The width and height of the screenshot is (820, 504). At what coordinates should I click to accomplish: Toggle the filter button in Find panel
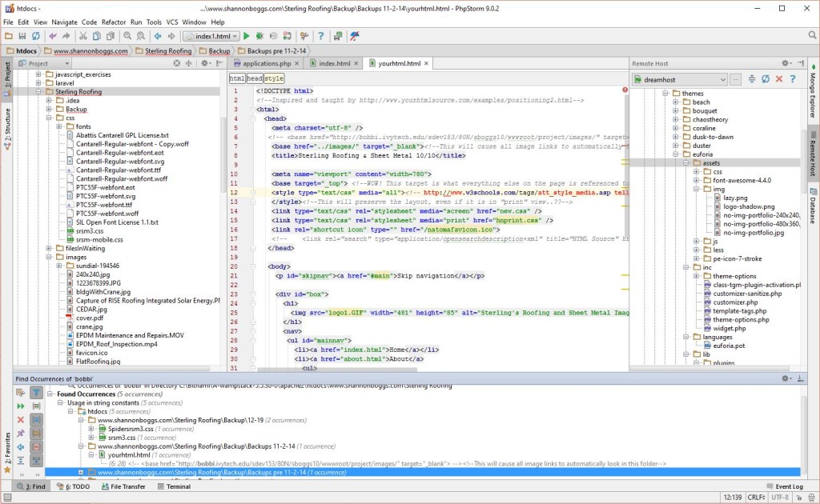pos(36,393)
